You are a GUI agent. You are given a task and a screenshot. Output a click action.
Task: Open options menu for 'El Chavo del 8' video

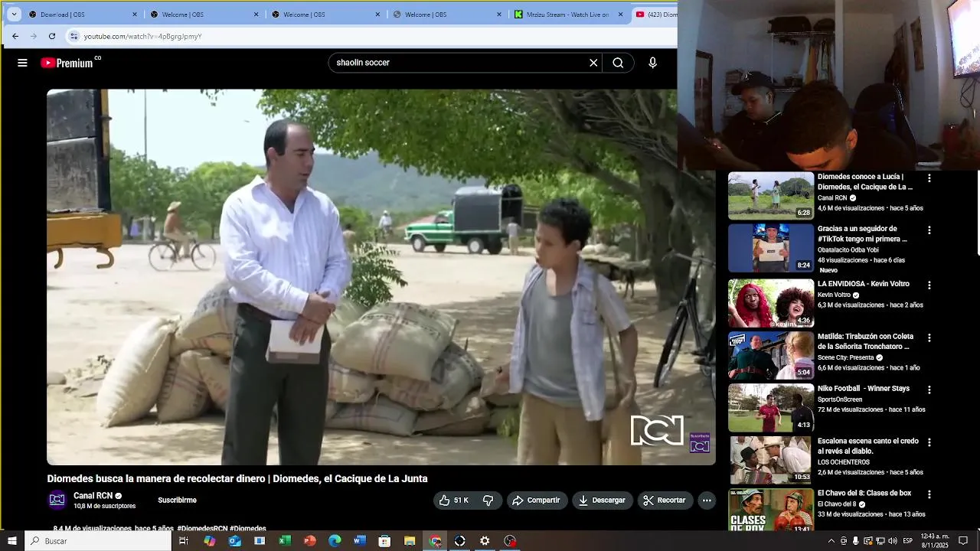[929, 495]
